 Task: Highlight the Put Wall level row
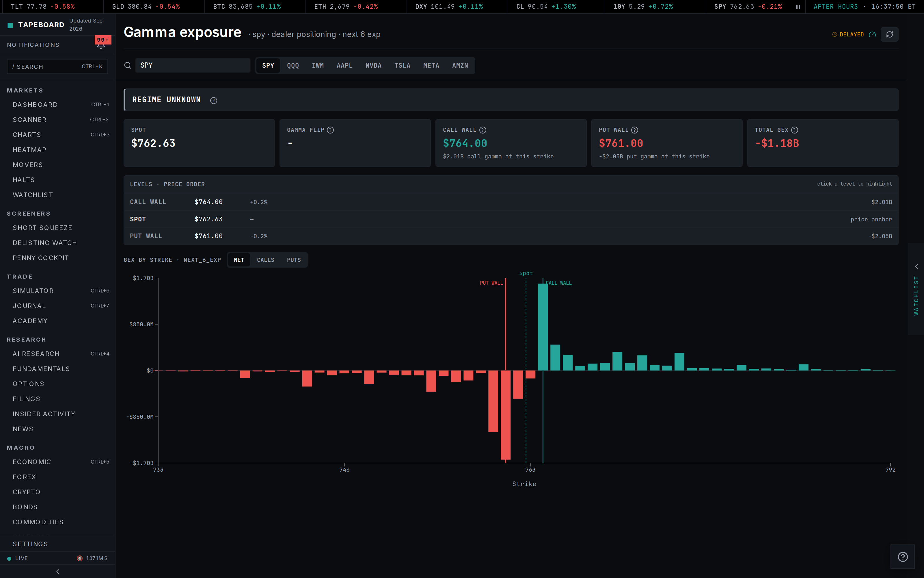click(511, 236)
